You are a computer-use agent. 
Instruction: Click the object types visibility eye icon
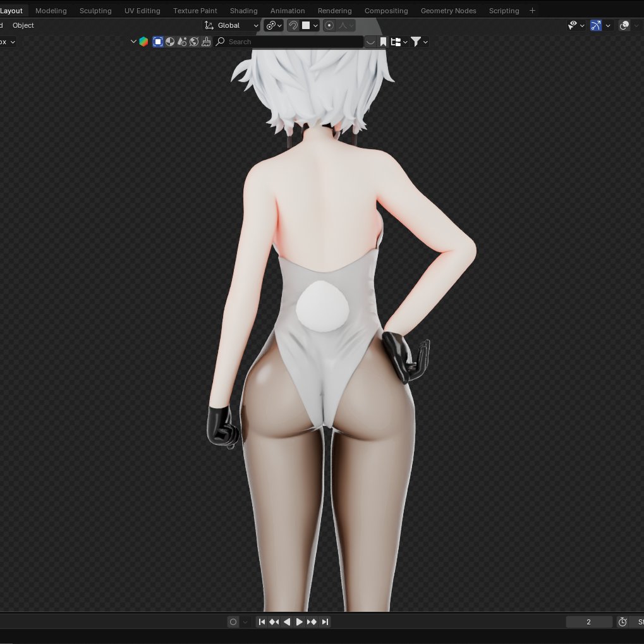point(573,25)
